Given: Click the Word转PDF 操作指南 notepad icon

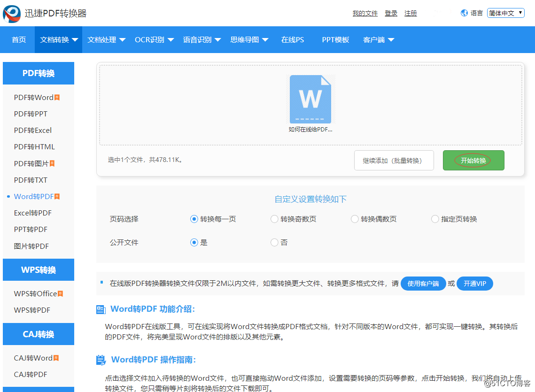Looking at the screenshot, I should click(x=101, y=360).
